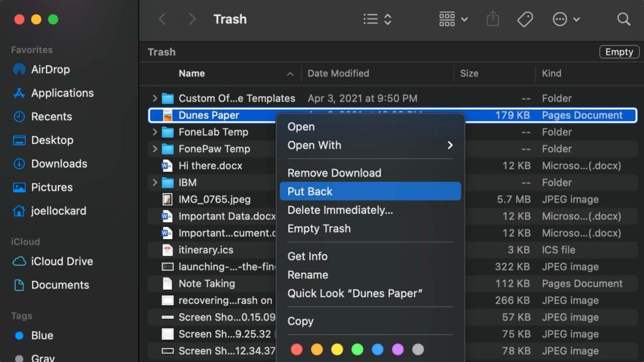Open Documents from the sidebar
Image resolution: width=644 pixels, height=362 pixels.
[x=58, y=285]
